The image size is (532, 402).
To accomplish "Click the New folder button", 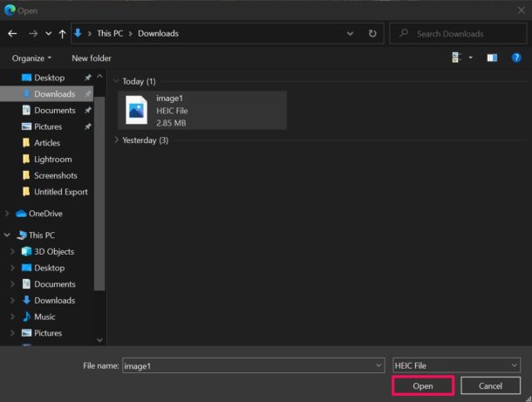I will [x=92, y=58].
